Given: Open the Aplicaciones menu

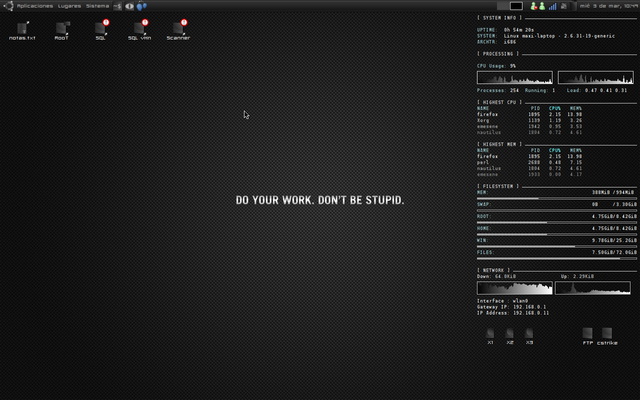Looking at the screenshot, I should 35,6.
